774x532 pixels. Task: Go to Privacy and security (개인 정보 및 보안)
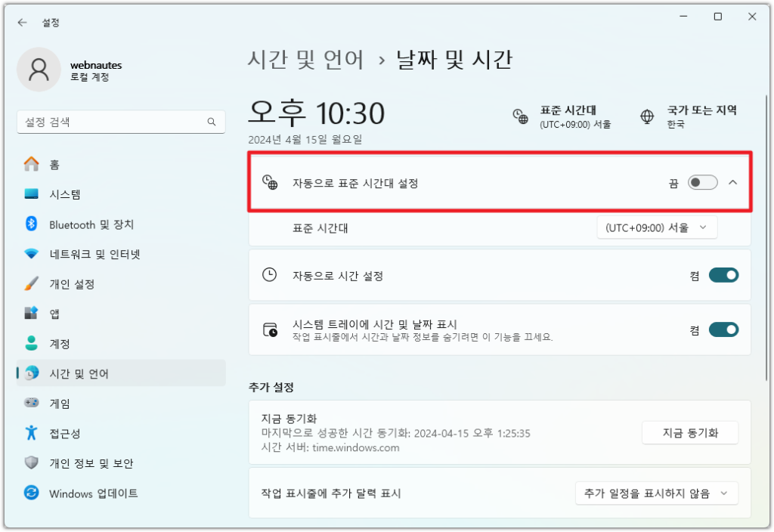click(x=91, y=463)
